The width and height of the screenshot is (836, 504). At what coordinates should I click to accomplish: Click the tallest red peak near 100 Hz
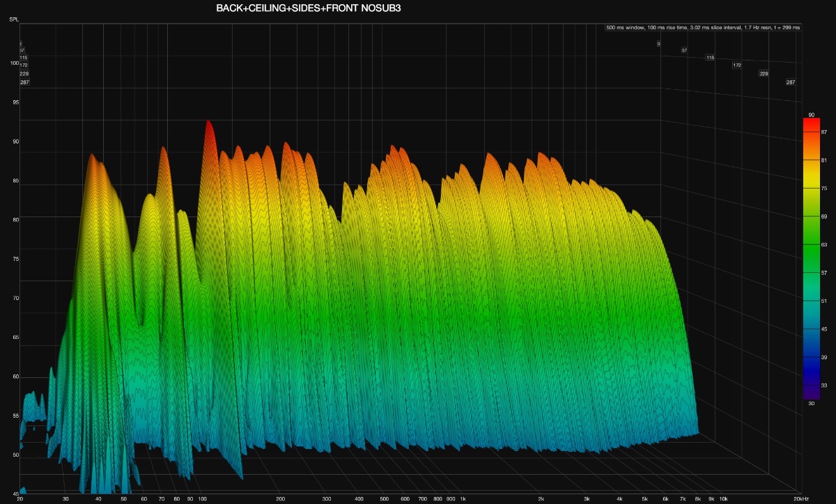(x=208, y=124)
